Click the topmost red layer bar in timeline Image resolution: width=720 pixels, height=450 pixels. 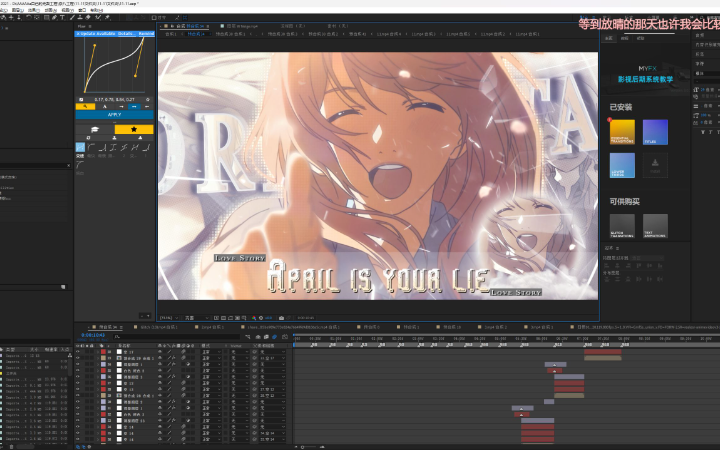602,352
